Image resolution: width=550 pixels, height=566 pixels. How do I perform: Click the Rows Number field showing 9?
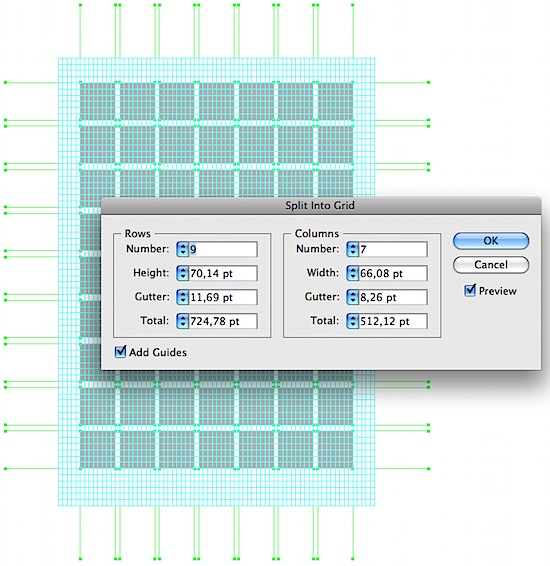tap(223, 249)
